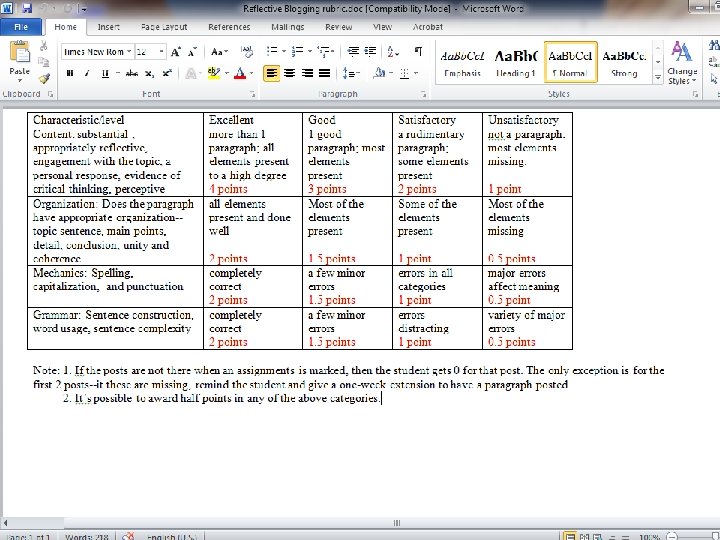Open the Font dialog launcher

click(253, 94)
